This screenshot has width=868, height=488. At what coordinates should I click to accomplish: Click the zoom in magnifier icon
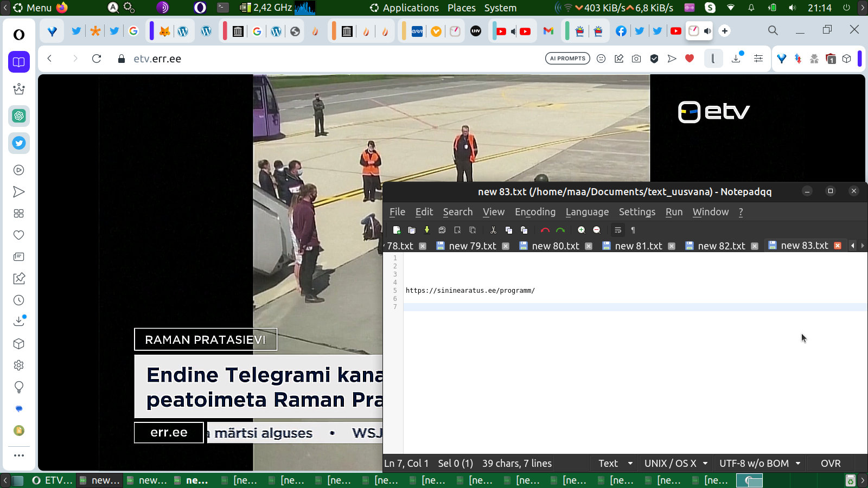[581, 230]
